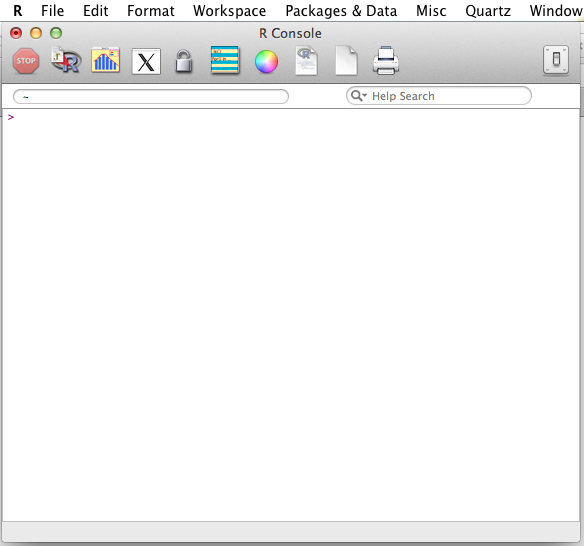Click the console prompt line
584x546 pixels.
tap(291, 117)
